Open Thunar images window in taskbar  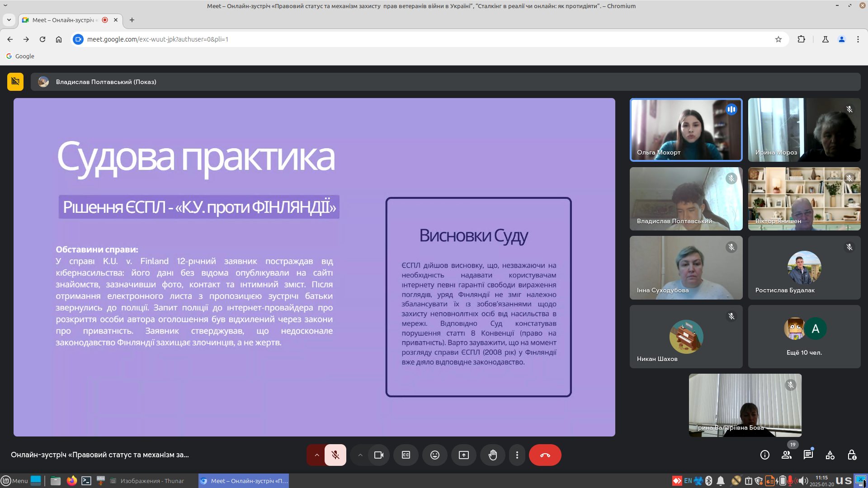pyautogui.click(x=147, y=481)
